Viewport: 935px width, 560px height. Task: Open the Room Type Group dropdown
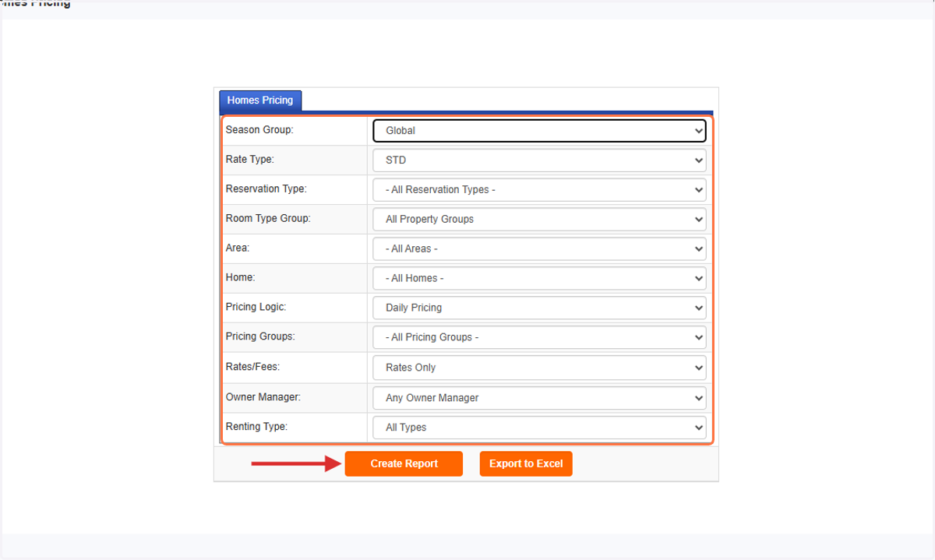[x=540, y=220]
